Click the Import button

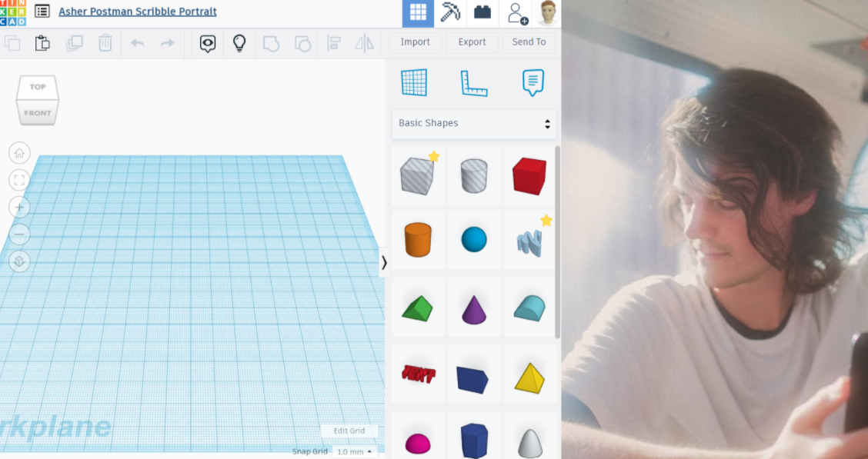click(416, 42)
